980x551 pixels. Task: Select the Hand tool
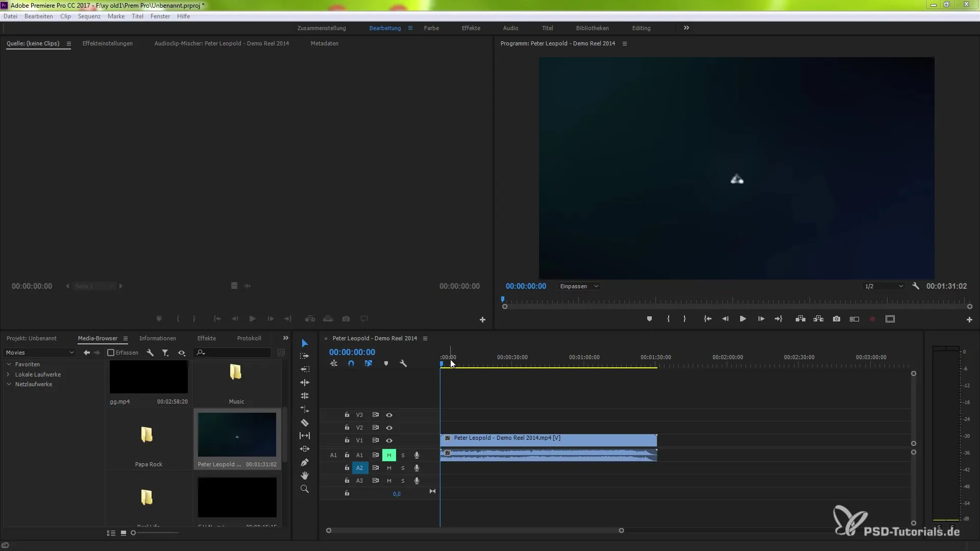click(305, 475)
